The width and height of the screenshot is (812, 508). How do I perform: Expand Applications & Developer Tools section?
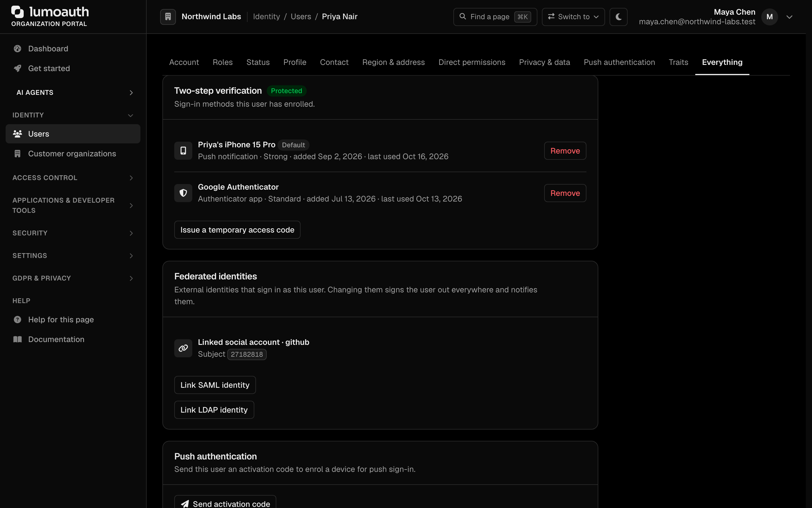point(73,205)
